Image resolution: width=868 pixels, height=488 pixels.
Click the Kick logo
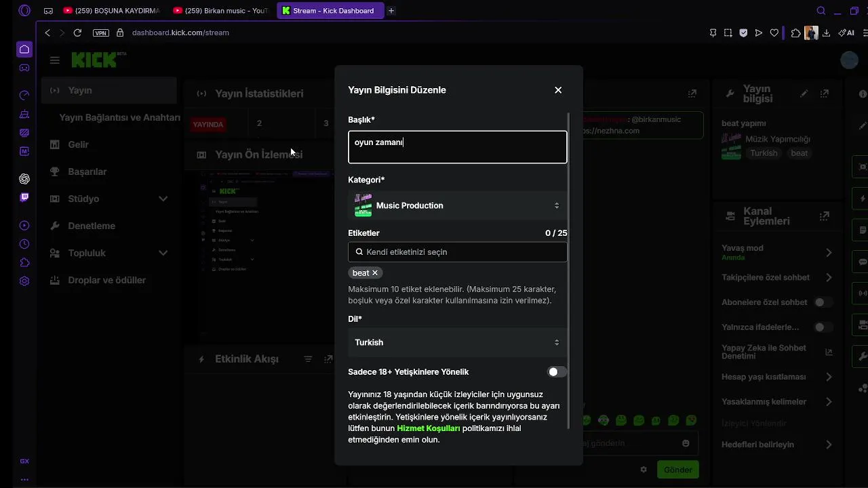pos(99,59)
